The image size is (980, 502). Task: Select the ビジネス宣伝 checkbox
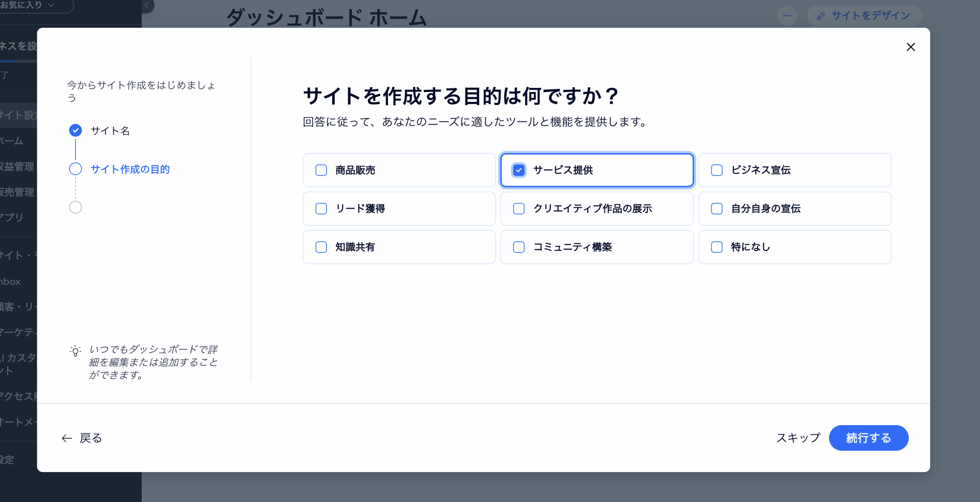(717, 170)
